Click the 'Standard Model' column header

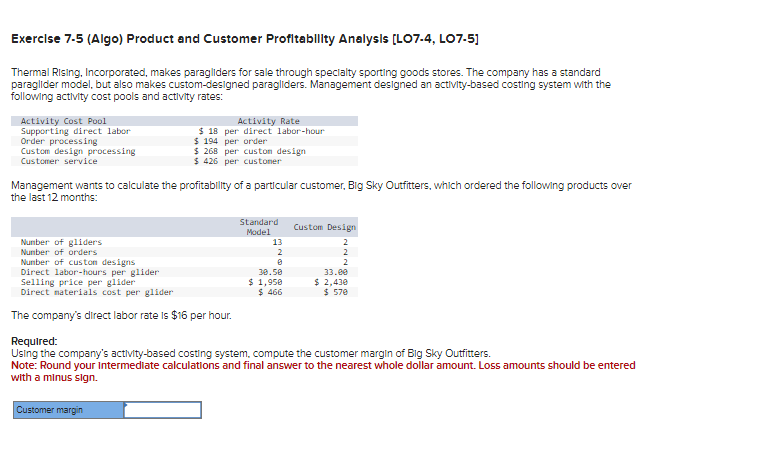(259, 227)
